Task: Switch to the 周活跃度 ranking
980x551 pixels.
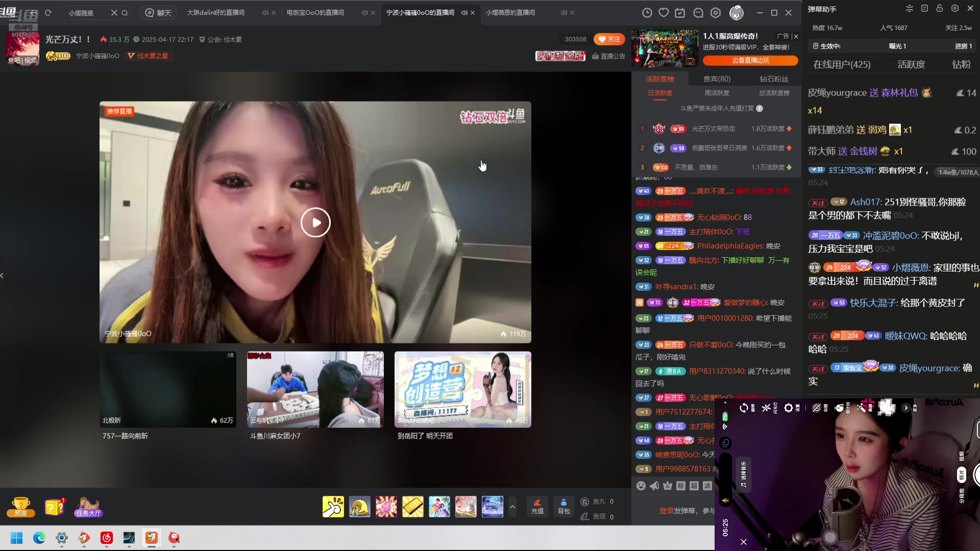Action: [x=717, y=93]
